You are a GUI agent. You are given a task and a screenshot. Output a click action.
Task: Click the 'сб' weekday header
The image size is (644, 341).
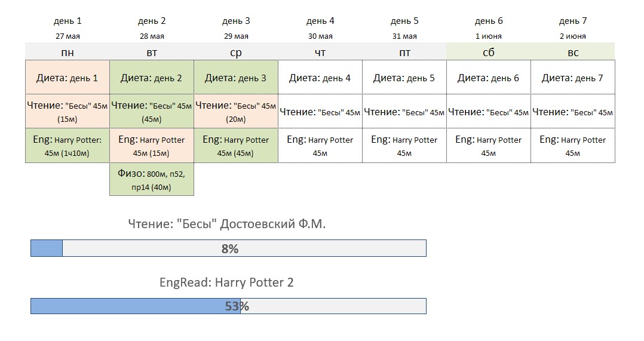[x=488, y=52]
